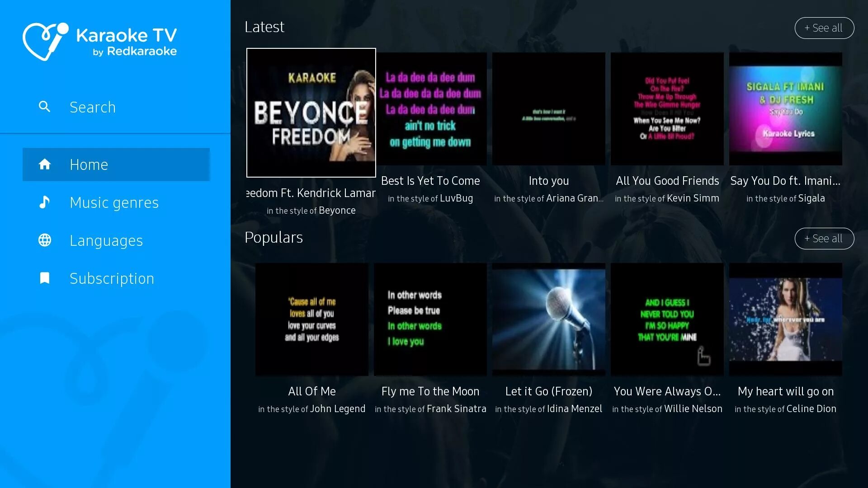Open the Music genres menu item
The width and height of the screenshot is (868, 488).
pyautogui.click(x=114, y=202)
